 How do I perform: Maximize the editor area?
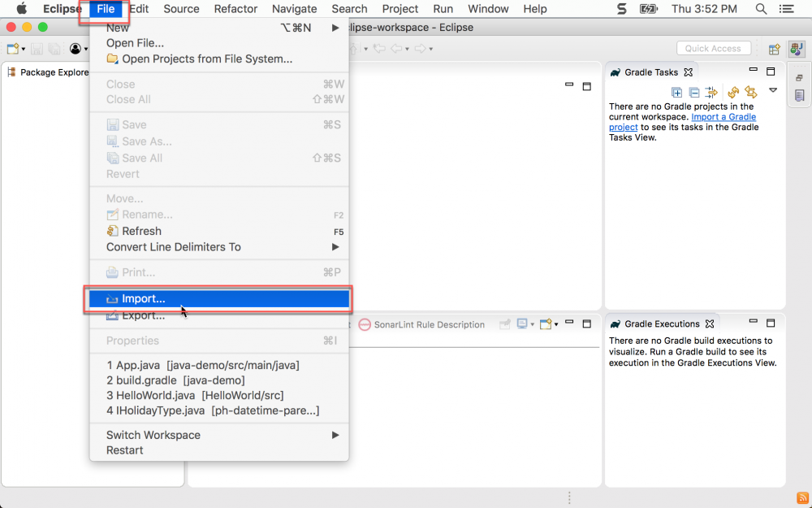pos(587,87)
